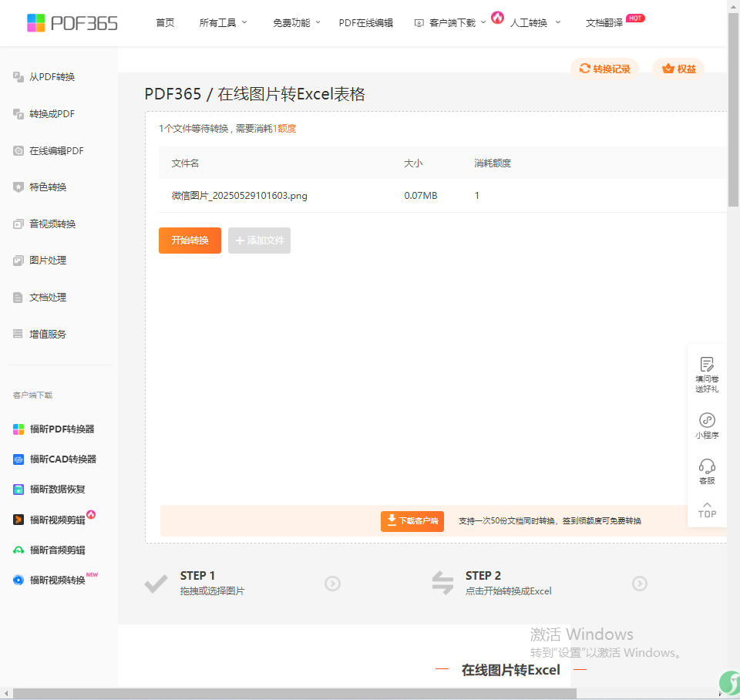Go to 首页 in top navigation

click(x=165, y=22)
